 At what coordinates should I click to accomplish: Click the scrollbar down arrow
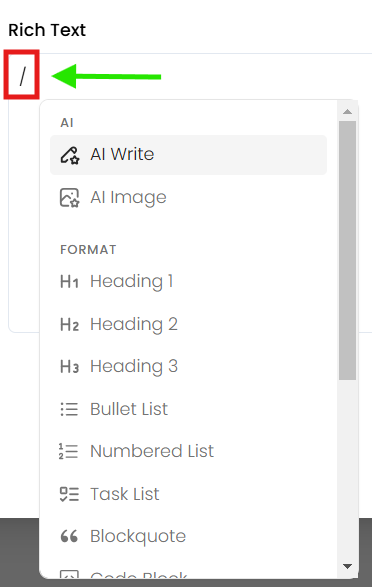[x=347, y=566]
